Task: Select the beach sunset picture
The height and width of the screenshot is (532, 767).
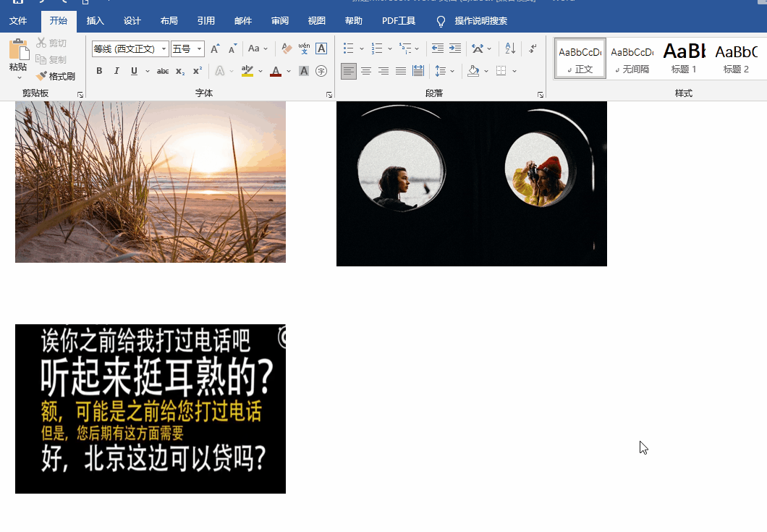Action: pos(151,182)
